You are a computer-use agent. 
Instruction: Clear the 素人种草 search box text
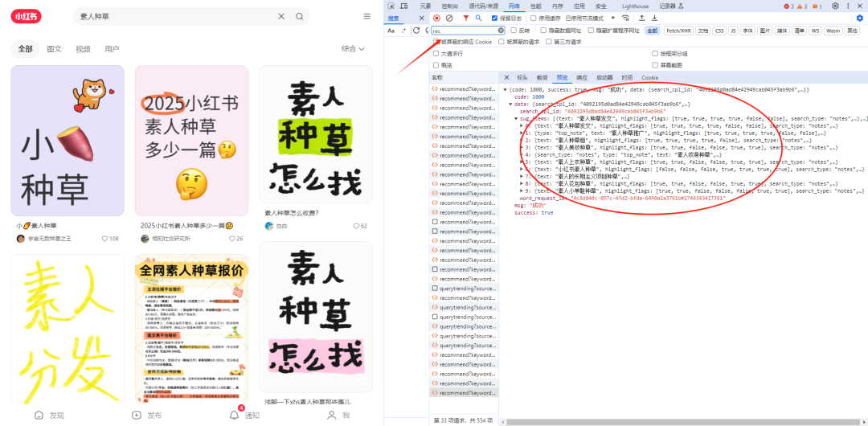coord(281,17)
